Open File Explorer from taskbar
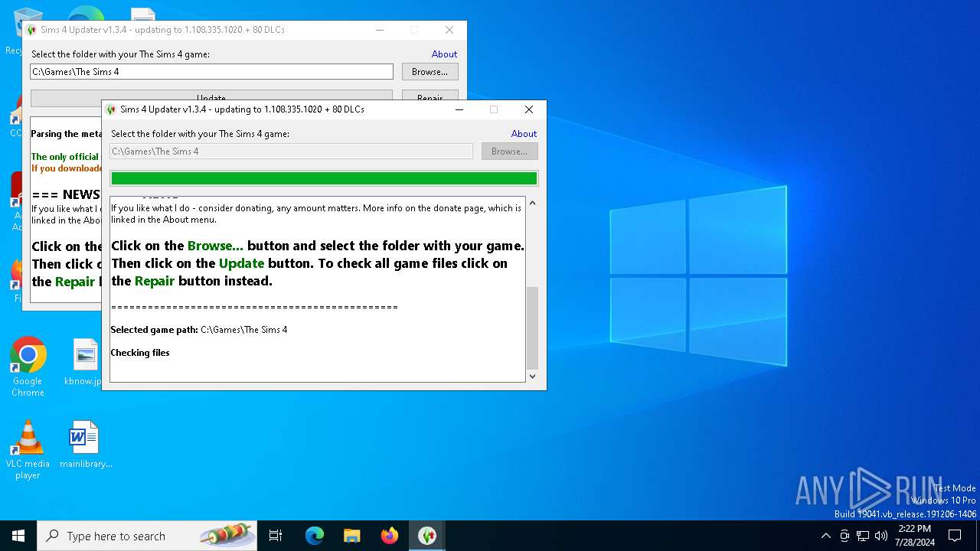The height and width of the screenshot is (551, 980). [x=351, y=536]
